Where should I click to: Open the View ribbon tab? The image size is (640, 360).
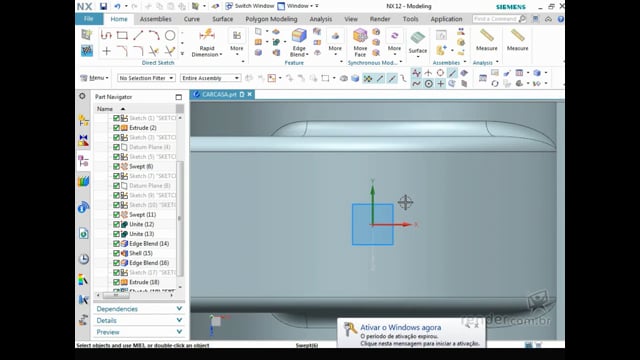pos(351,19)
